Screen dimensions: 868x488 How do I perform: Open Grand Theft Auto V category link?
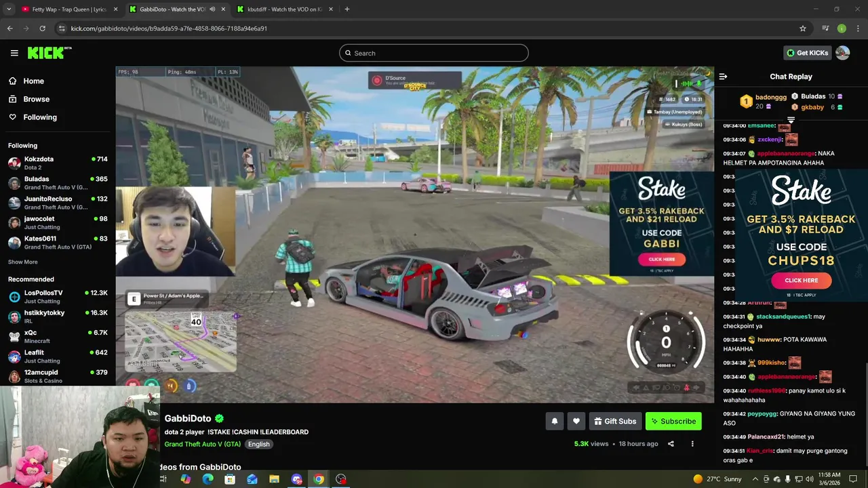202,444
